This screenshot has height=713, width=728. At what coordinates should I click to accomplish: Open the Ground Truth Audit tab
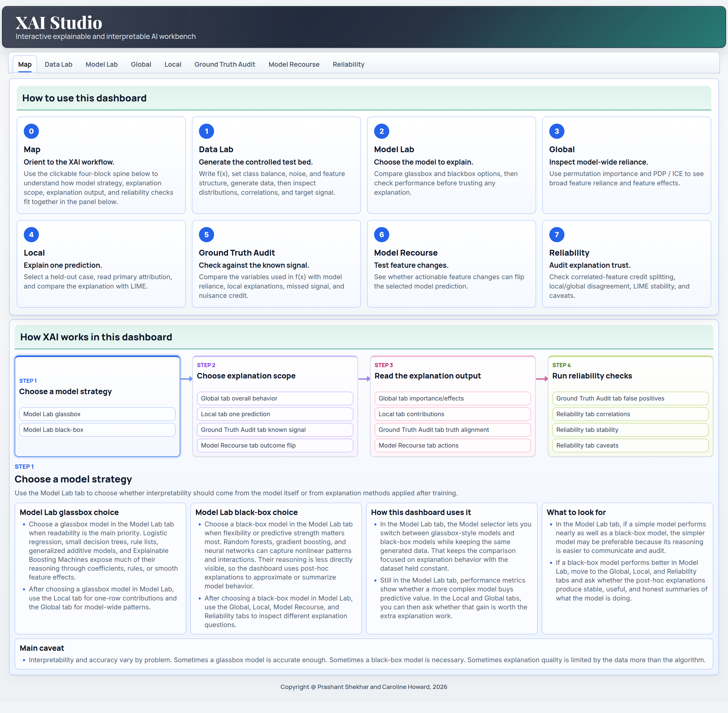pyautogui.click(x=225, y=64)
